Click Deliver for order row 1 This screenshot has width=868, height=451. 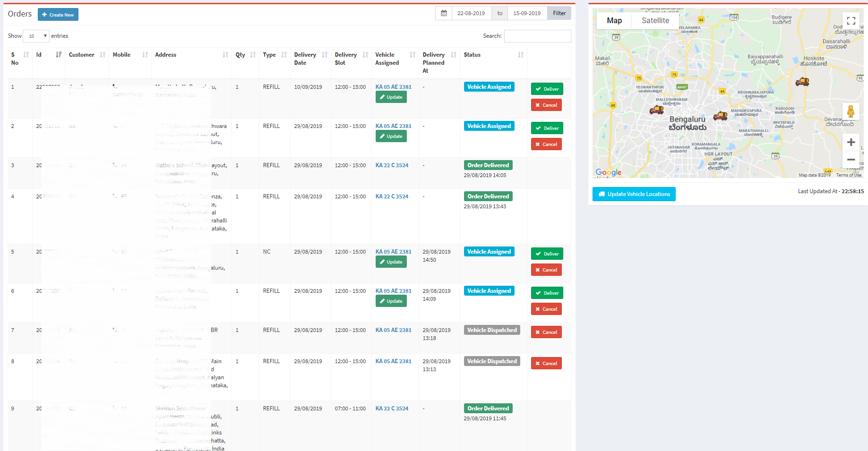547,89
